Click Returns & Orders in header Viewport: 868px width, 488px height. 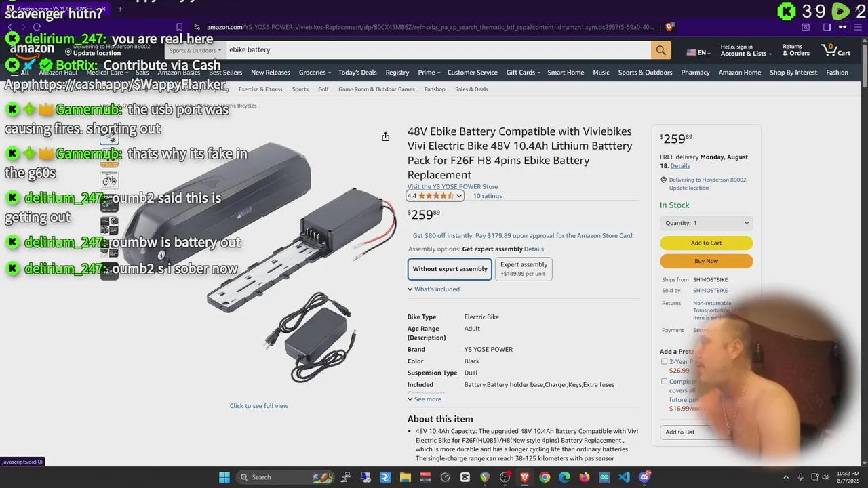click(796, 50)
